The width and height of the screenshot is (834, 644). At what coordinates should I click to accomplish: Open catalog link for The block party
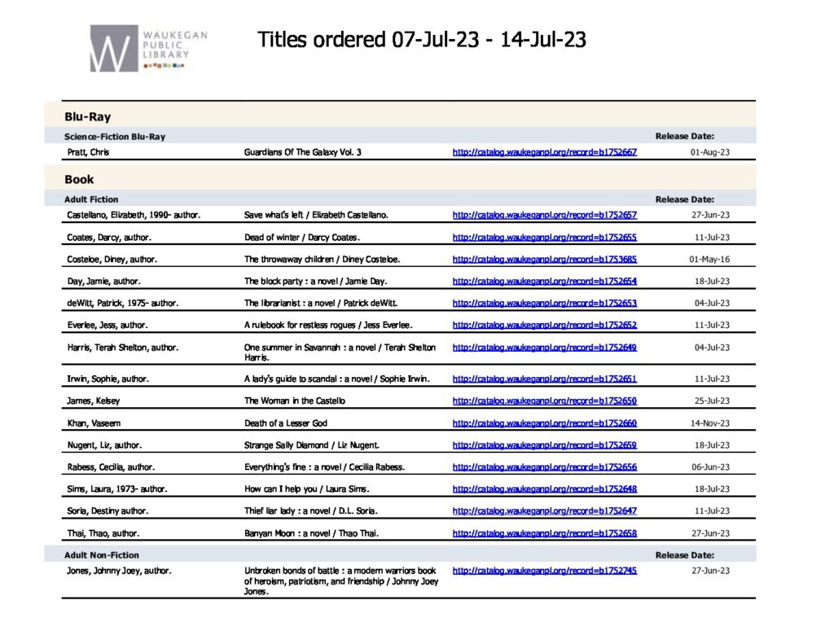545,281
